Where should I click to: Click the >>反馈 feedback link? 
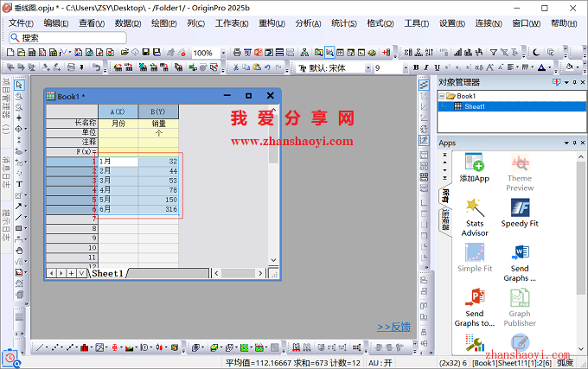pyautogui.click(x=393, y=327)
